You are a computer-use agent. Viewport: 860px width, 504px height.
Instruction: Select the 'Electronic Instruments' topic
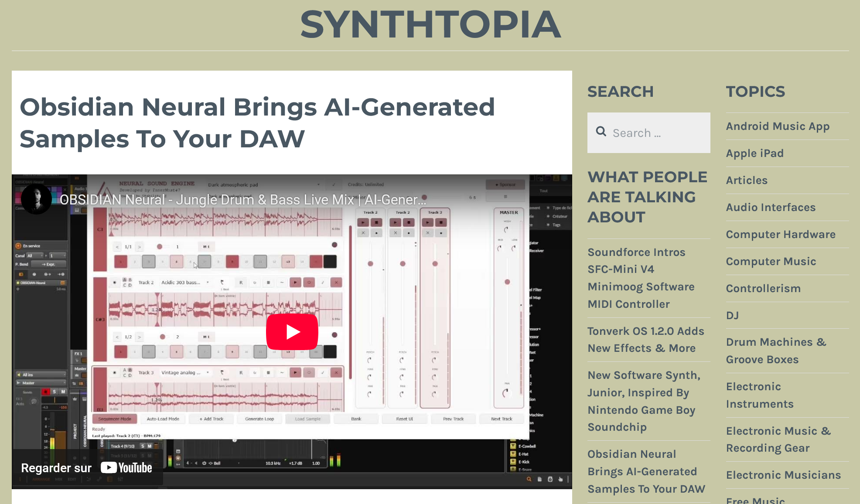760,395
